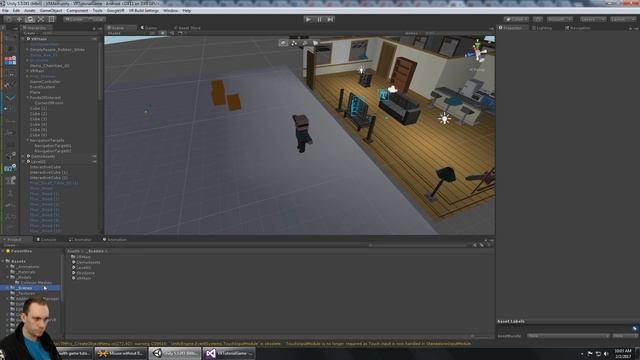The width and height of the screenshot is (640, 360).
Task: Click the second overlay icon in Scene view
Action: click(x=294, y=43)
